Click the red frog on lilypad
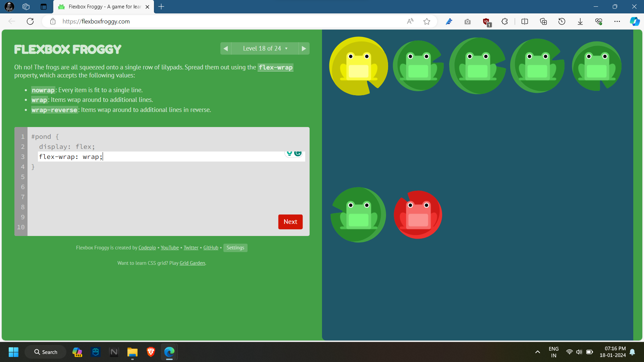The image size is (644, 362). click(x=418, y=215)
